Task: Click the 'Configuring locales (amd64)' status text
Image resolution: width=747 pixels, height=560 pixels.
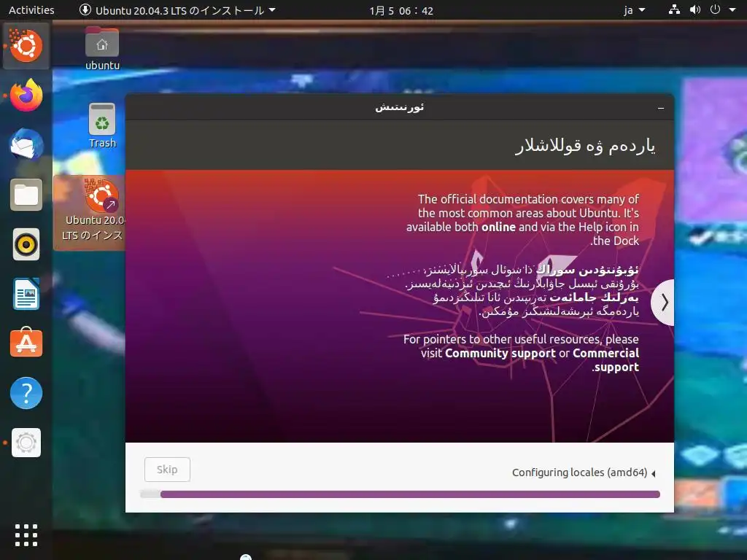Action: tap(579, 472)
